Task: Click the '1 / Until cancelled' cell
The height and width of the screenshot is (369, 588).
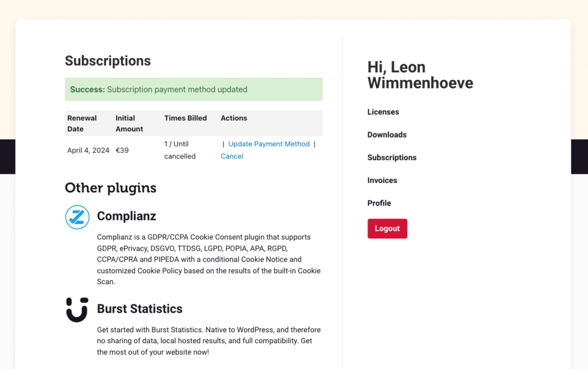Action: point(180,150)
